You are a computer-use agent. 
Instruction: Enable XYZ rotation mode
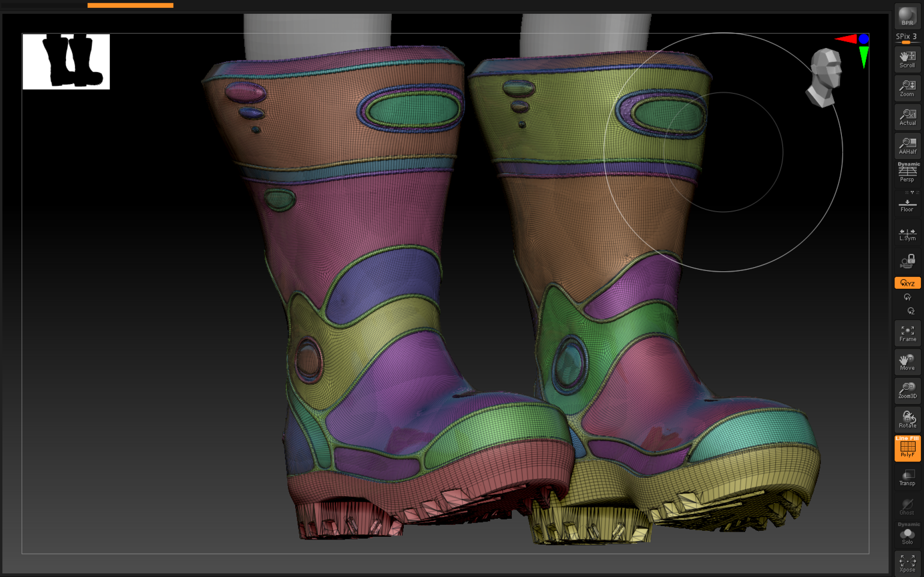(907, 283)
